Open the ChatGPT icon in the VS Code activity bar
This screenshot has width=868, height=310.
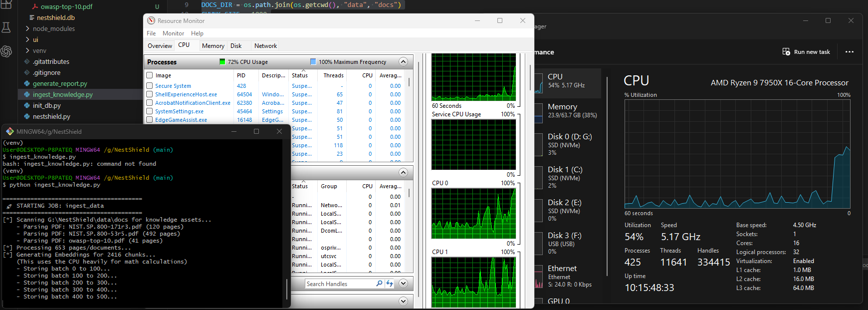pos(6,51)
